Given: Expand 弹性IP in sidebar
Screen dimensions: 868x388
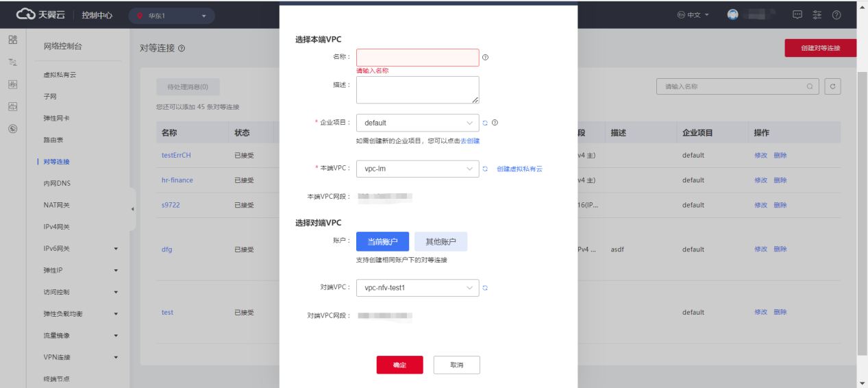Looking at the screenshot, I should point(116,270).
